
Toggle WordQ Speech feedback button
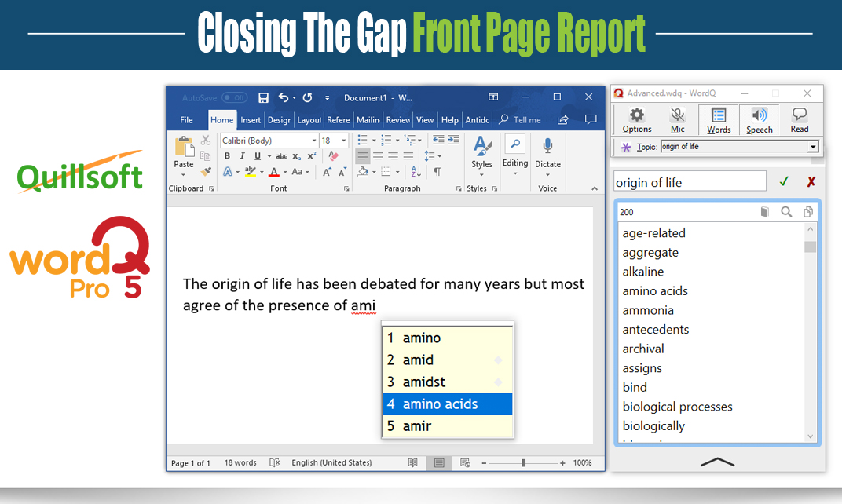pyautogui.click(x=760, y=120)
